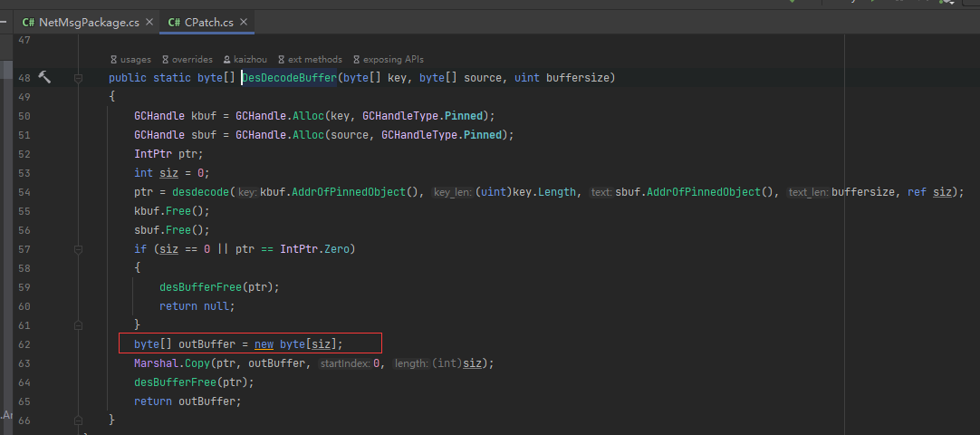Open exposing APIs code lens
The image size is (980, 435).
(388, 60)
